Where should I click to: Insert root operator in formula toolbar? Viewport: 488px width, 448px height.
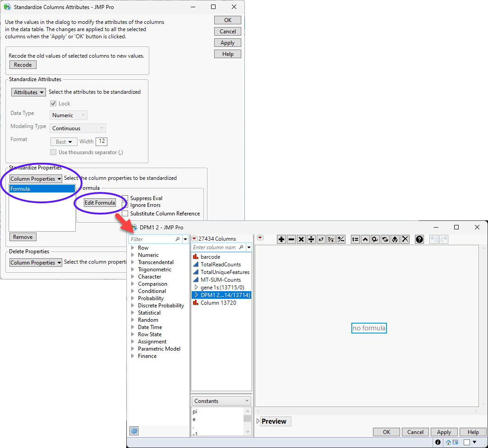[331, 239]
